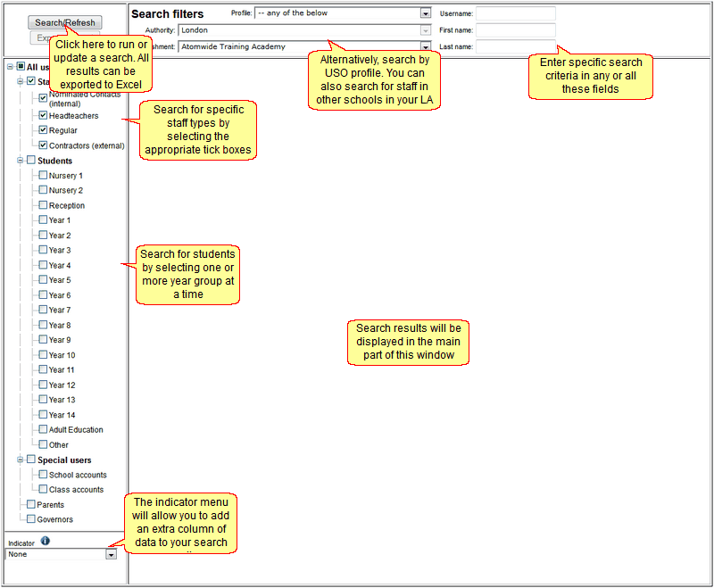Tick the Year 1 checkbox
The height and width of the screenshot is (588, 714).
pyautogui.click(x=43, y=219)
